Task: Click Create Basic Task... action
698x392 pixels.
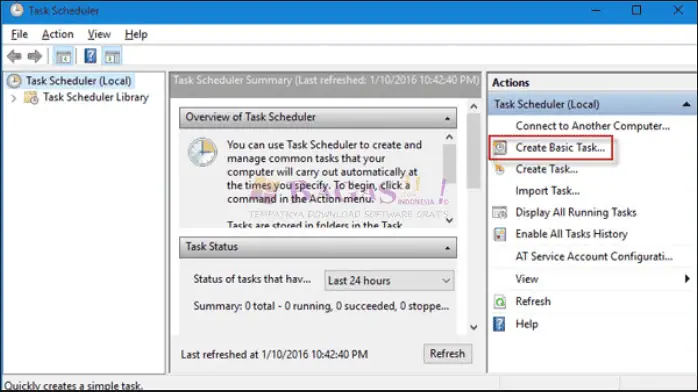Action: tap(560, 148)
